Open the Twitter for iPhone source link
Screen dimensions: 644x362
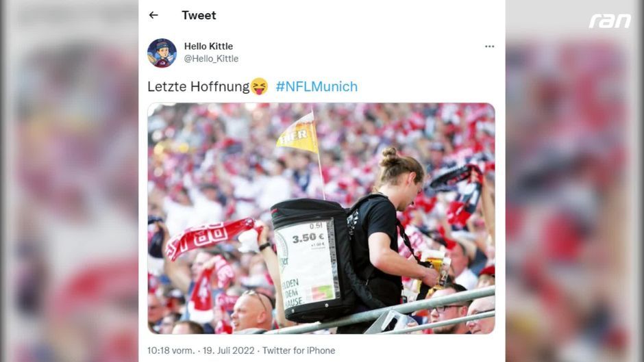[x=299, y=350]
